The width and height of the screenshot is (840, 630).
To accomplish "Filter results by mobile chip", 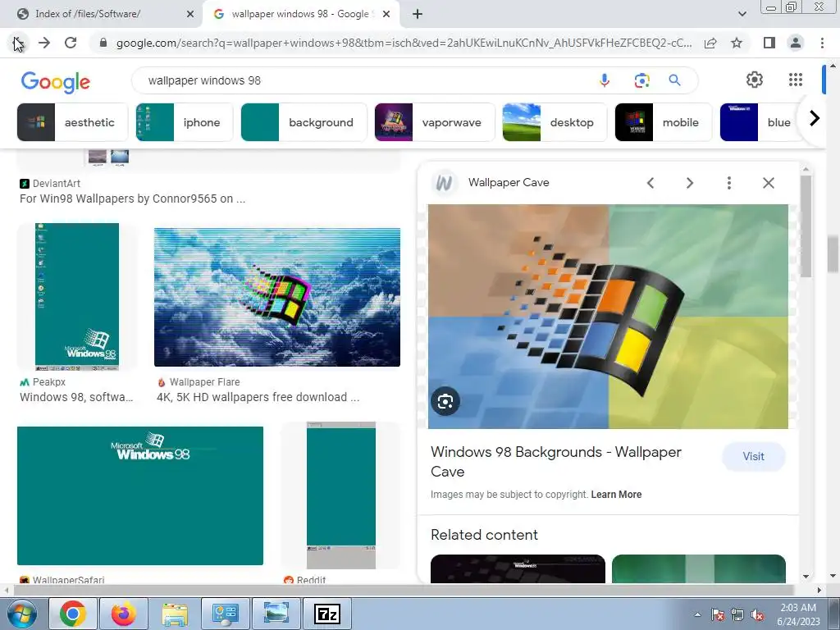I will (x=663, y=122).
